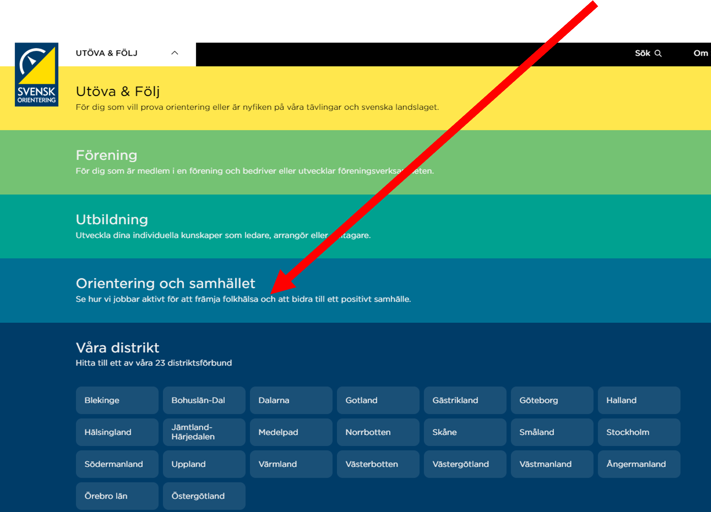Choose the Småland district
The image size is (711, 512).
(x=552, y=432)
